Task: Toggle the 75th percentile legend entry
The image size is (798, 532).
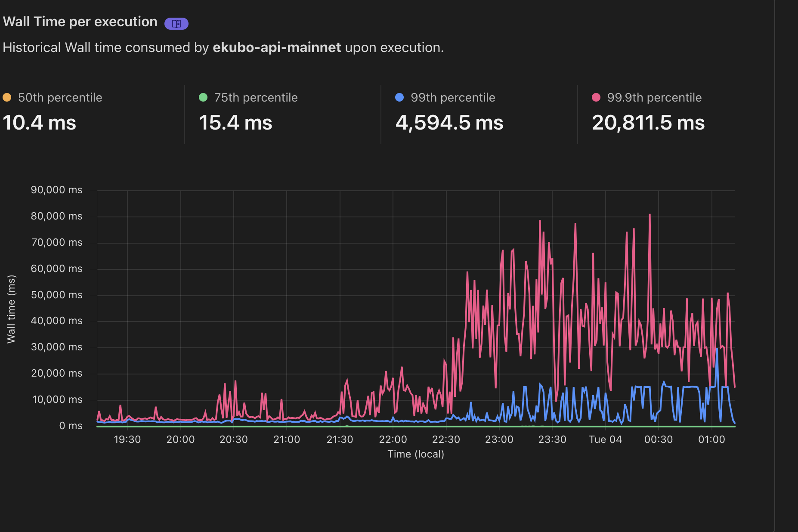Action: point(256,97)
